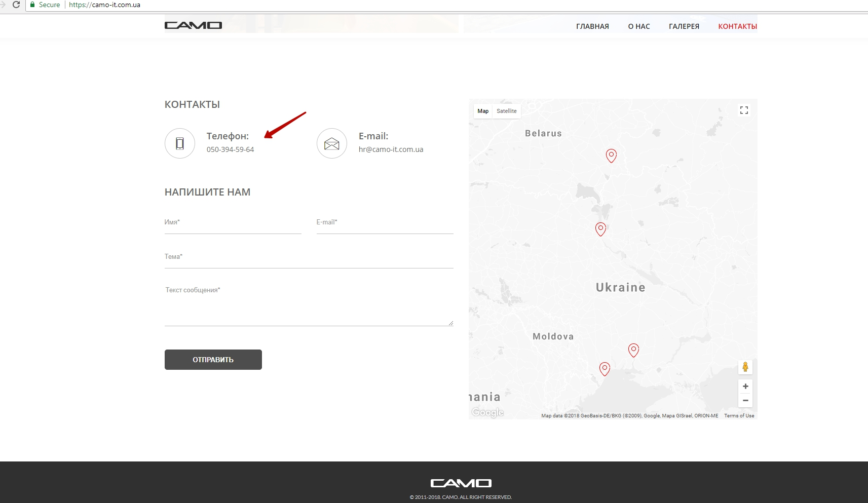Viewport: 868px width, 503px height.
Task: Zoom out on the map
Action: [x=745, y=400]
